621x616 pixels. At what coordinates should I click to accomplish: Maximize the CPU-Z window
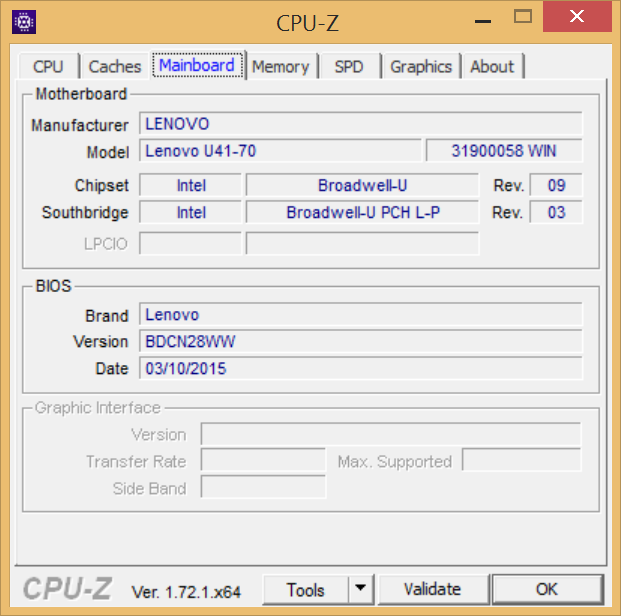click(523, 17)
